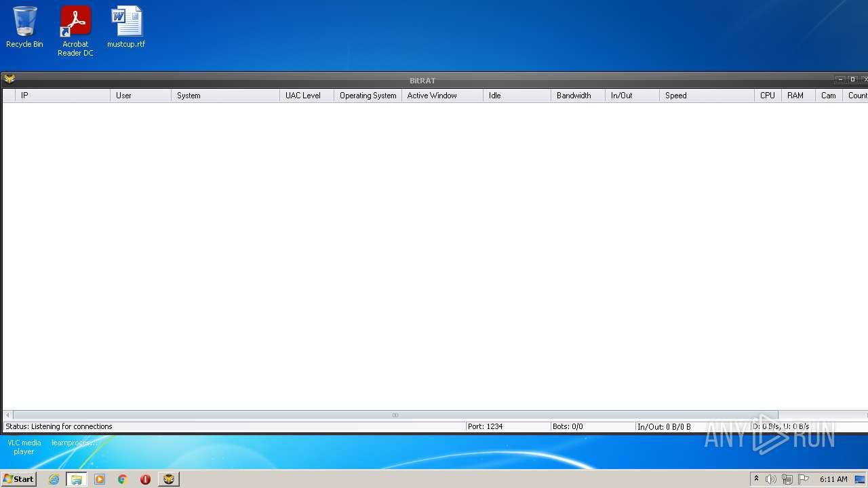The width and height of the screenshot is (868, 488).
Task: Select VLC media player desktop shortcut
Action: pos(24,447)
